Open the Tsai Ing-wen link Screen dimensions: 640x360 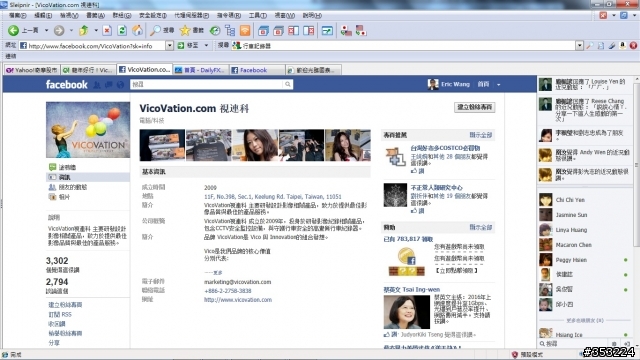(x=411, y=289)
